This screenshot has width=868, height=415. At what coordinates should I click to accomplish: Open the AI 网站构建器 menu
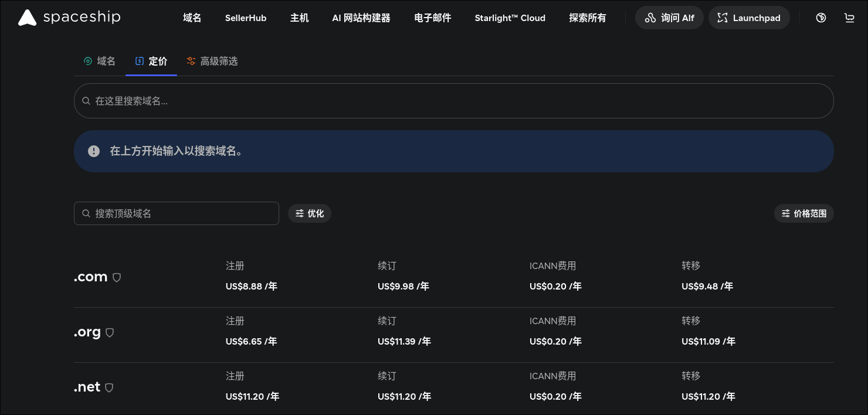(361, 18)
